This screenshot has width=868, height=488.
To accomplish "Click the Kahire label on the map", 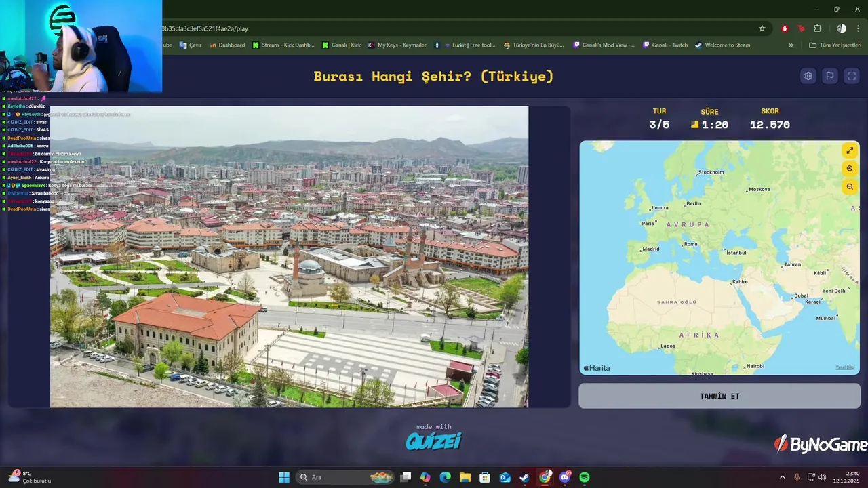I will (740, 281).
